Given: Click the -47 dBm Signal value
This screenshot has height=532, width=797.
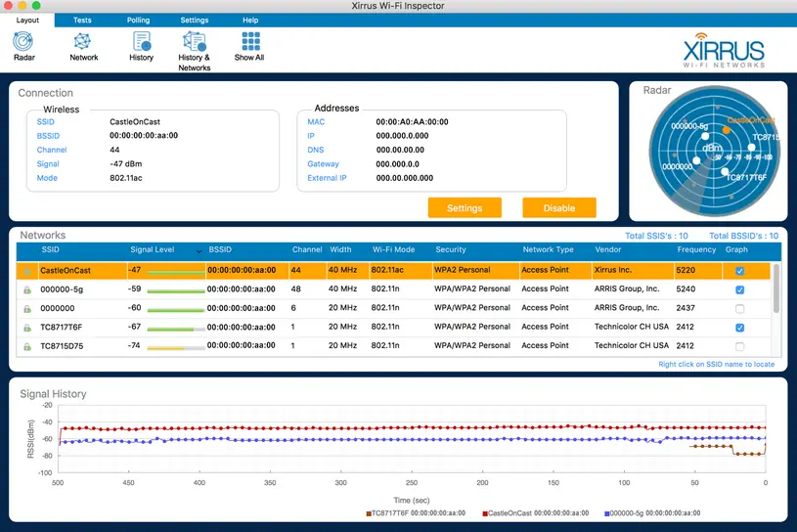Looking at the screenshot, I should 126,163.
